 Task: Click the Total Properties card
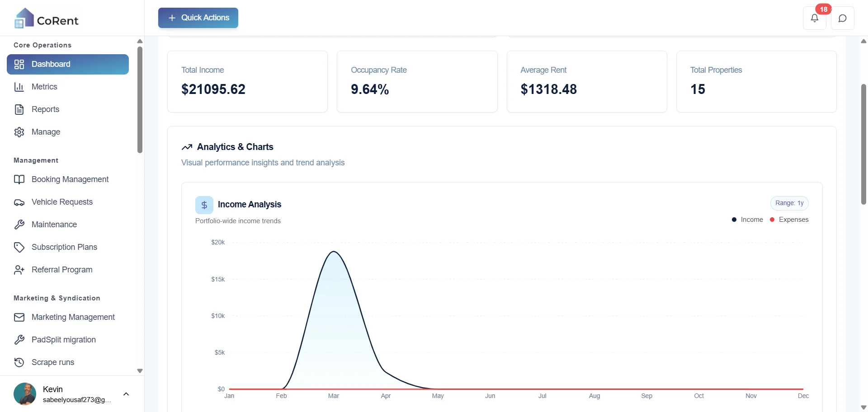coord(756,81)
